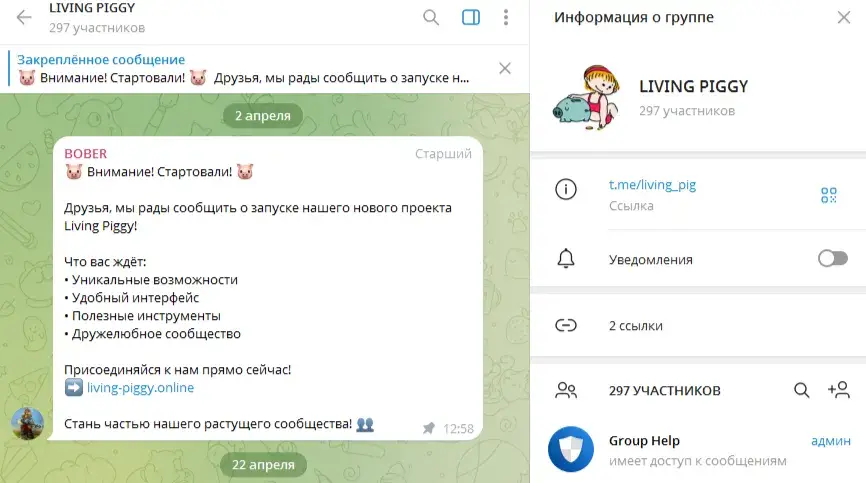Click the Информация о группе title
The image size is (866, 483).
pos(633,17)
